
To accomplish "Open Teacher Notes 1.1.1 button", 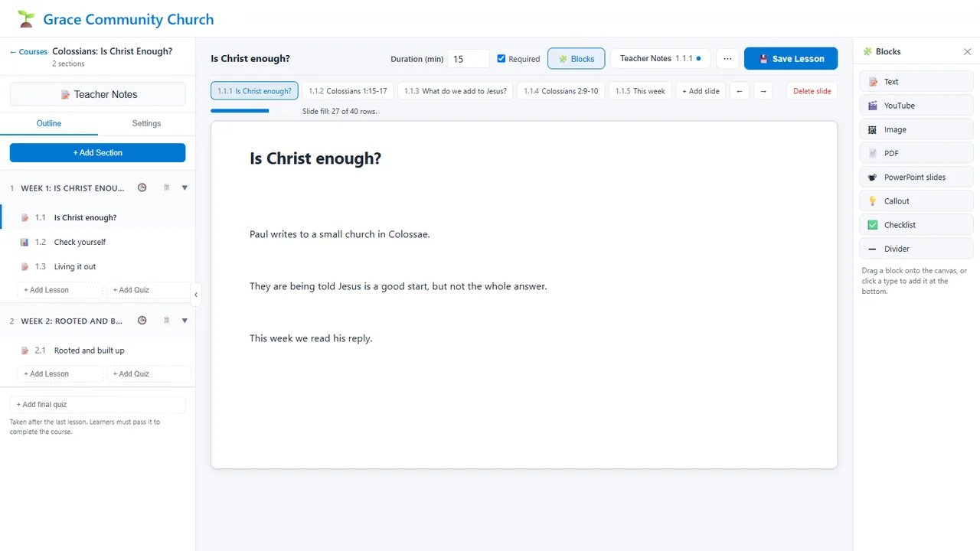I will (660, 59).
